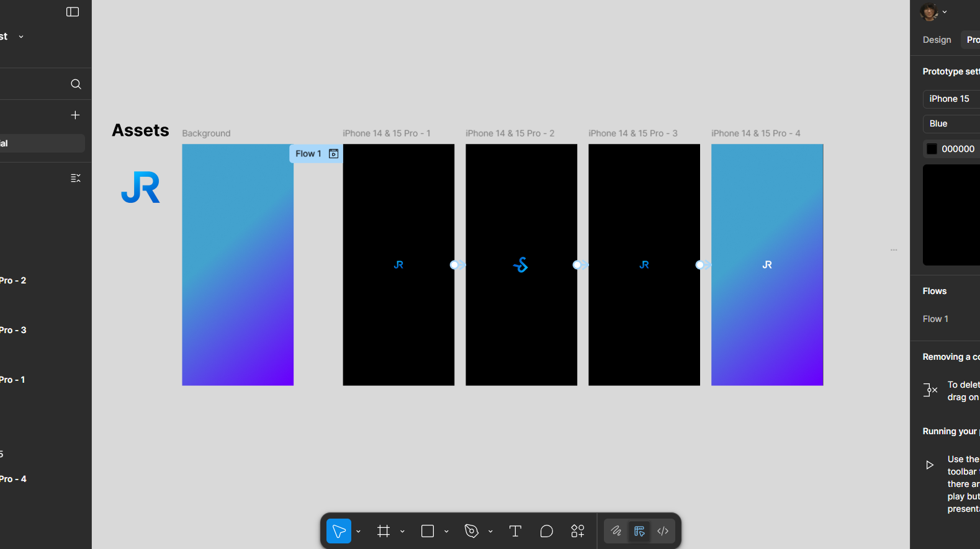Switch to Design mode in toolbar
The height and width of the screenshot is (549, 980).
click(x=639, y=531)
